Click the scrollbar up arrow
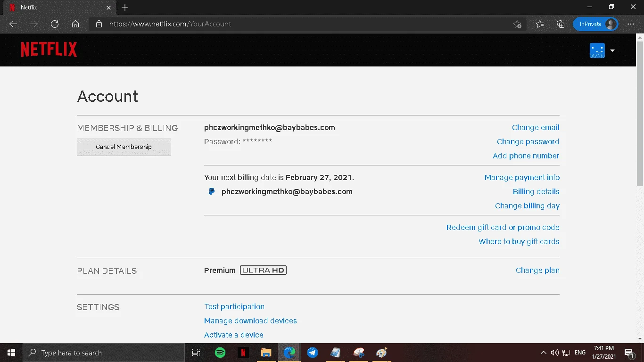Screen dimensions: 644x362 coord(640,38)
